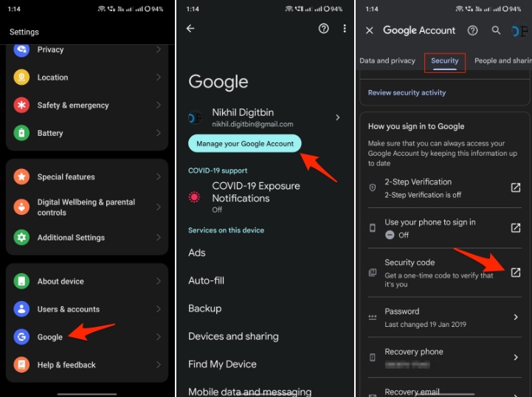The height and width of the screenshot is (397, 532).
Task: Open 'Use your phone to sign in' external icon
Action: click(x=516, y=228)
